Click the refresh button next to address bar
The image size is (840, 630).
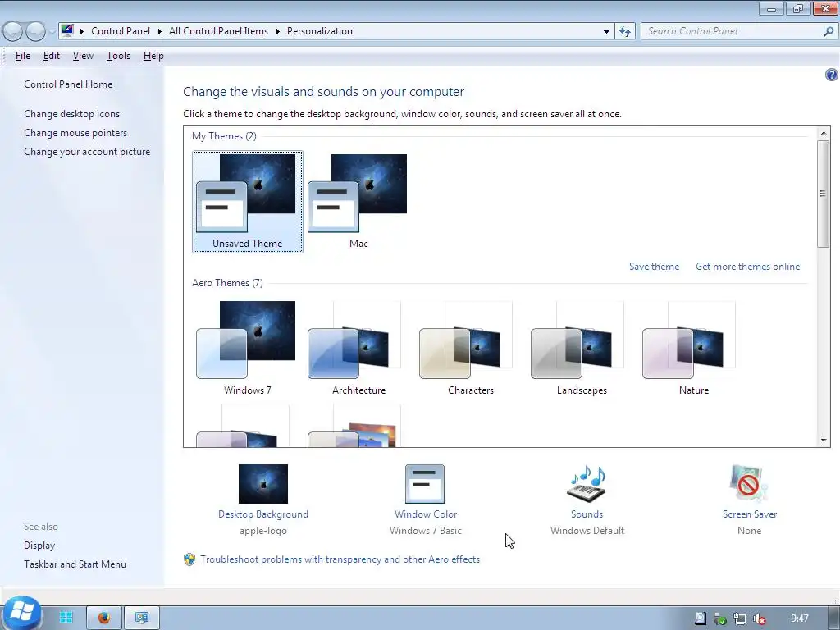pos(625,32)
